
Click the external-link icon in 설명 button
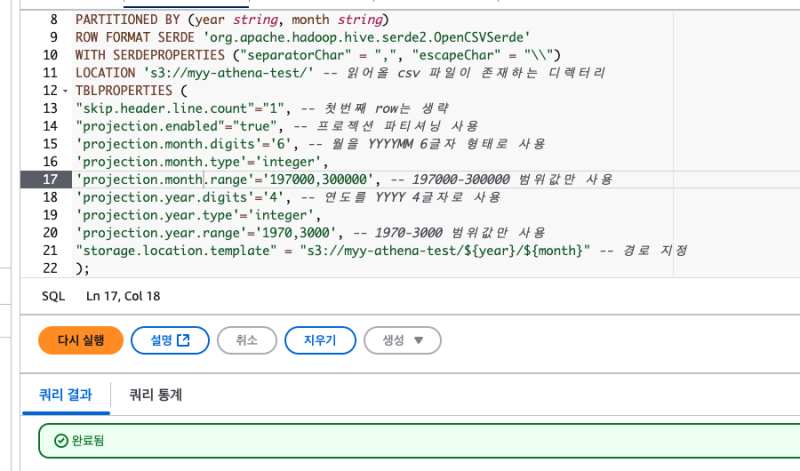coord(184,340)
